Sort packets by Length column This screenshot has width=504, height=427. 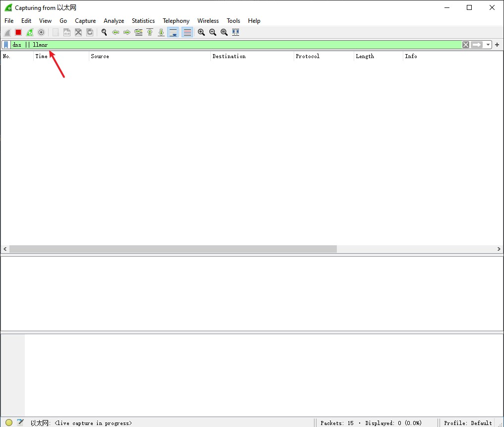(x=378, y=56)
